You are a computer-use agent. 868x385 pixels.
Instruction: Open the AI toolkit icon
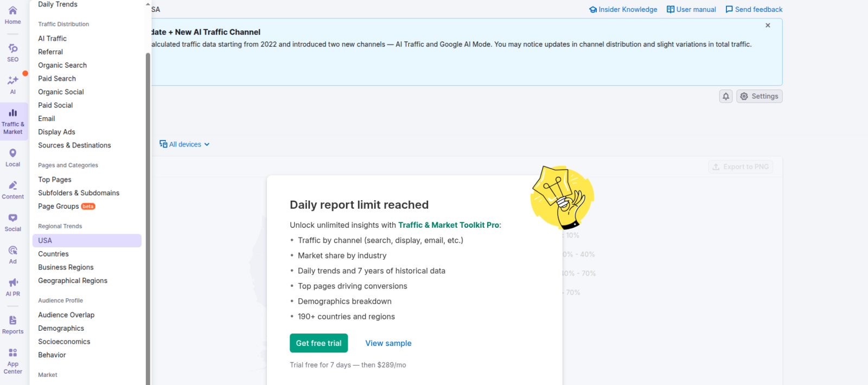[13, 84]
